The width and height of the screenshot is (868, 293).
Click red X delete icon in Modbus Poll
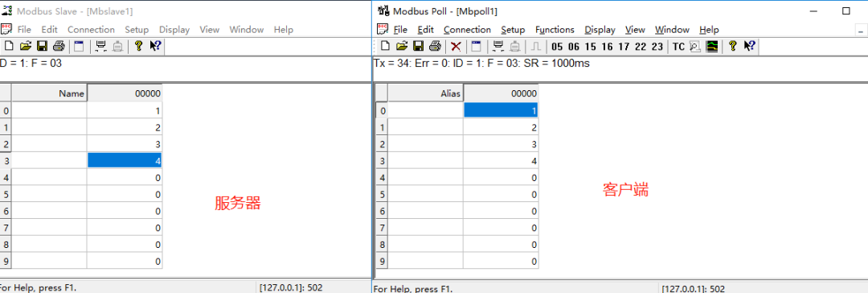coord(457,46)
